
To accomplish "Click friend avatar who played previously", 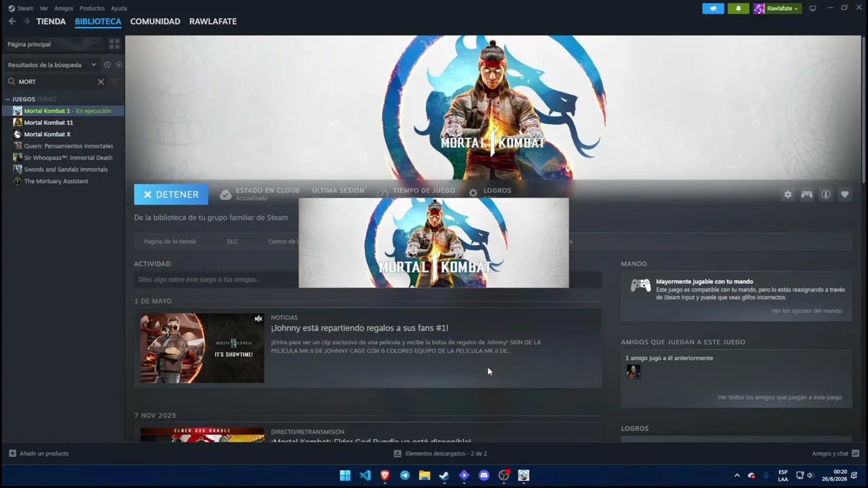I will click(x=633, y=371).
